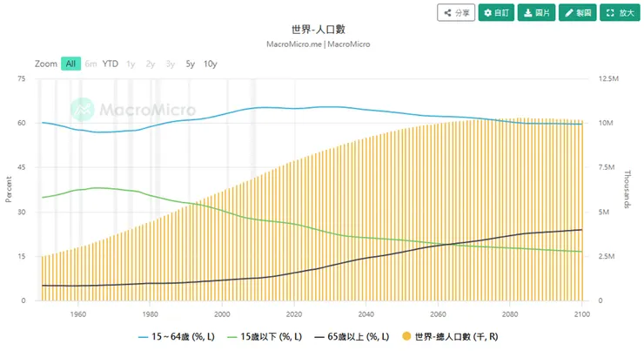Download chart via 圖片 button
644x351 pixels.
(x=536, y=13)
